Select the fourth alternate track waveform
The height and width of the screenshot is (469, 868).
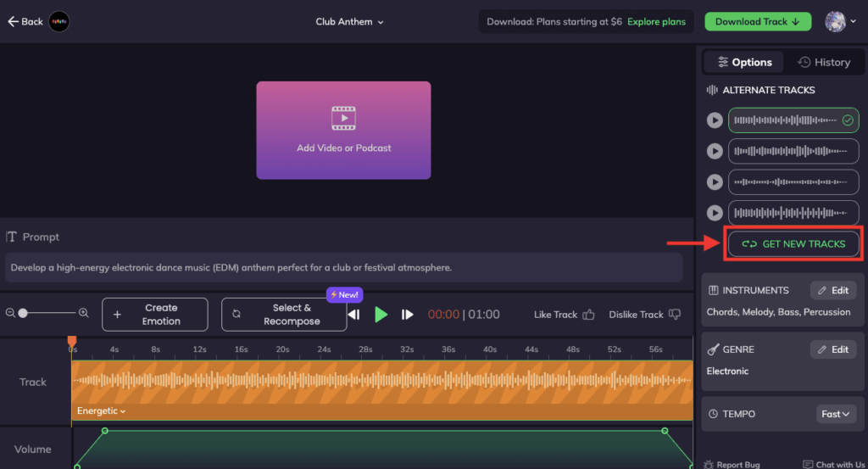(793, 213)
